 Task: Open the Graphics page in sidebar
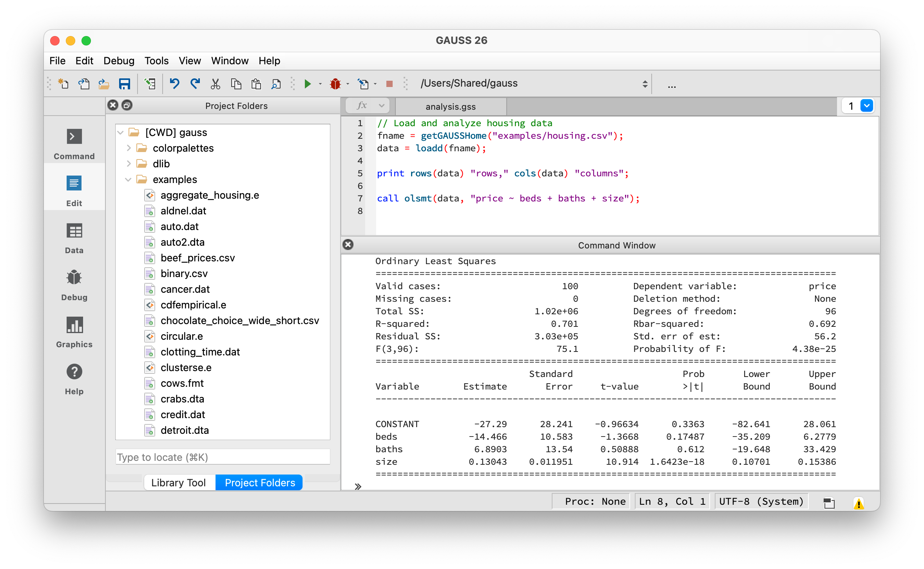[74, 332]
